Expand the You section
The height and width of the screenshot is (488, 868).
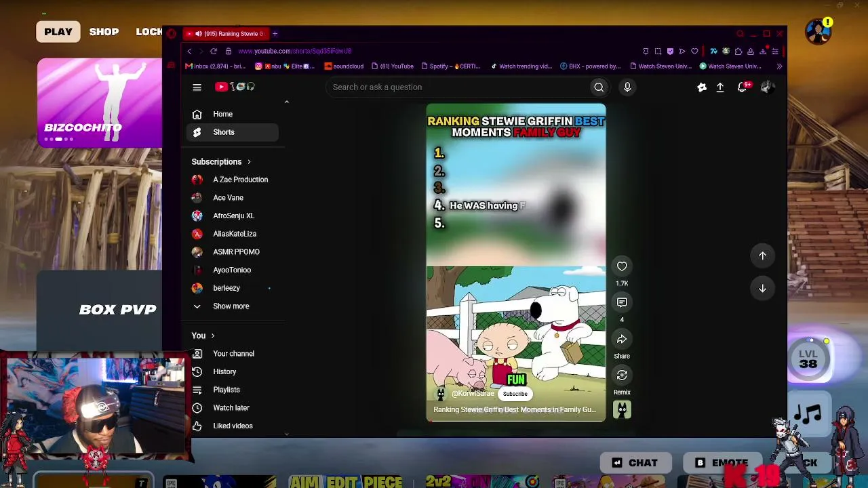pyautogui.click(x=203, y=335)
